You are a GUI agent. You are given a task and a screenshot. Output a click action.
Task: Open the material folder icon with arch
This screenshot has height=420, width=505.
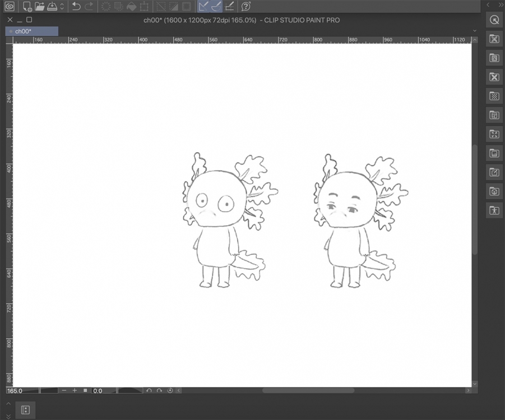(x=494, y=58)
